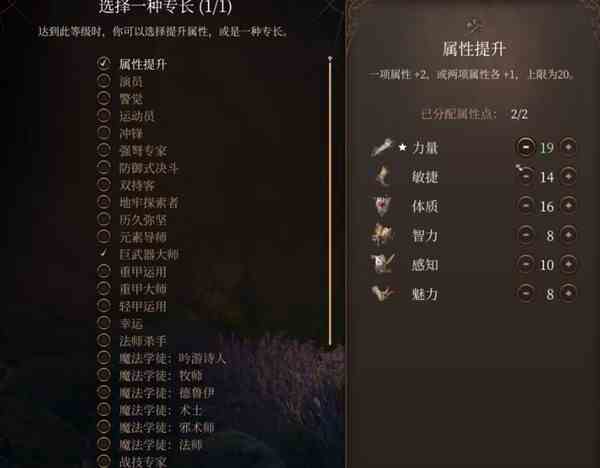Click the Constitution (体质) ability icon
Viewport: 600px width, 468px height.
[x=382, y=206]
